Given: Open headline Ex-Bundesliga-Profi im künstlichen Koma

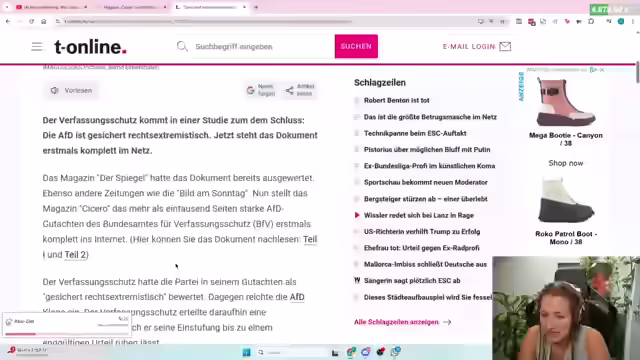Looking at the screenshot, I should [429, 166].
